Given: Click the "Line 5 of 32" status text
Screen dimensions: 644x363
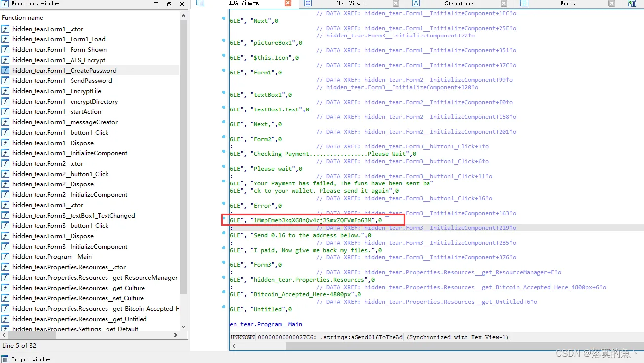Looking at the screenshot, I should pyautogui.click(x=19, y=345).
